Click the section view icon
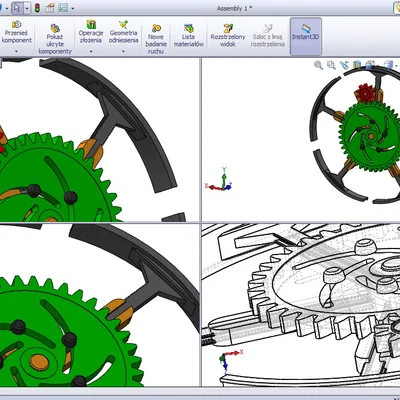Viewport: 400px width, 400px height. 357,65
